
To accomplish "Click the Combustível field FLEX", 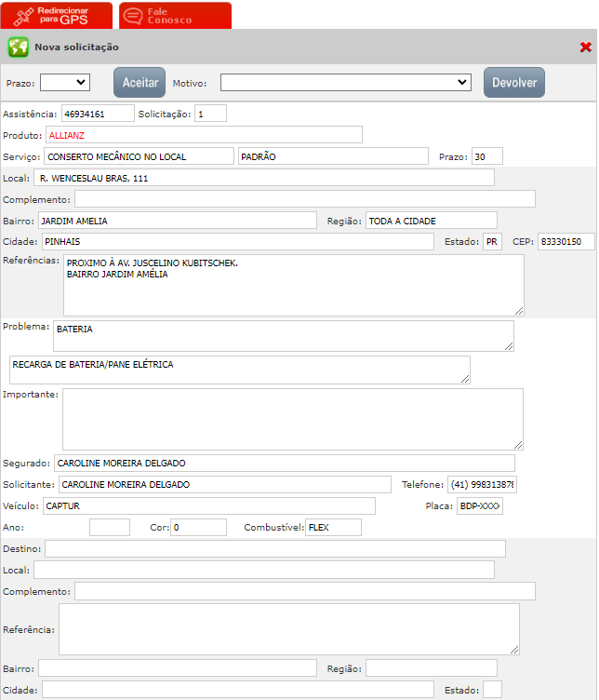I will [334, 527].
